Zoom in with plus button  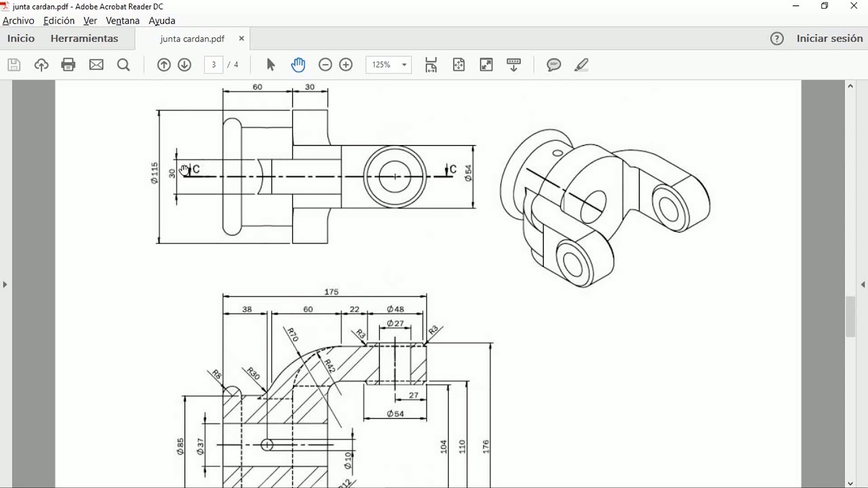click(346, 65)
